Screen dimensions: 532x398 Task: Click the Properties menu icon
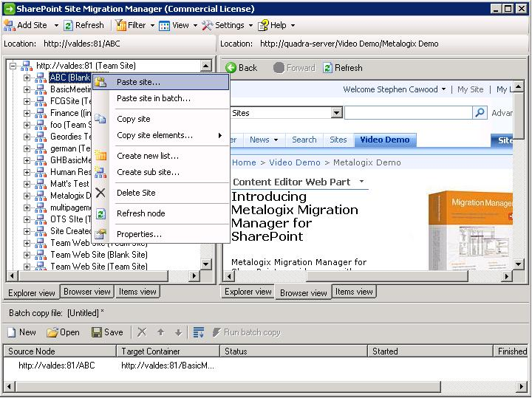100,234
